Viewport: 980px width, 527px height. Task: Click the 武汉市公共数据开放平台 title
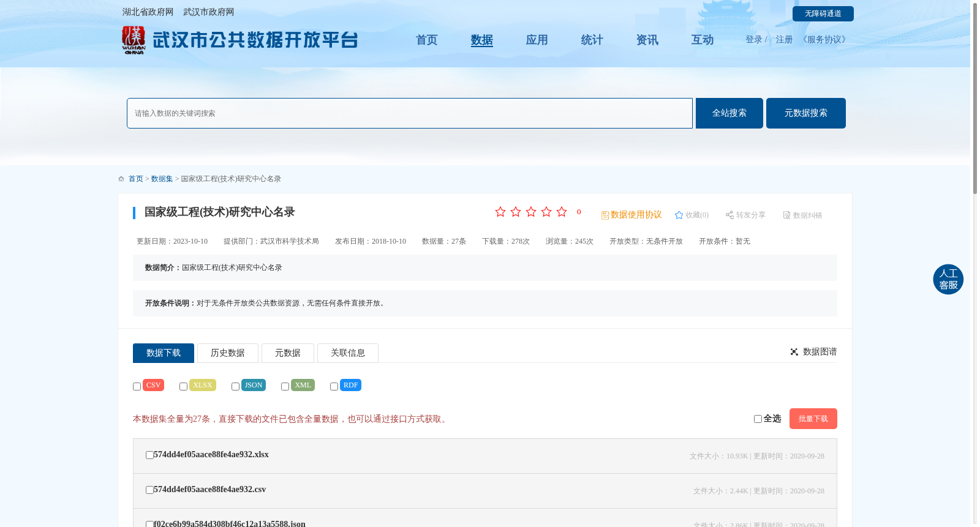(255, 40)
